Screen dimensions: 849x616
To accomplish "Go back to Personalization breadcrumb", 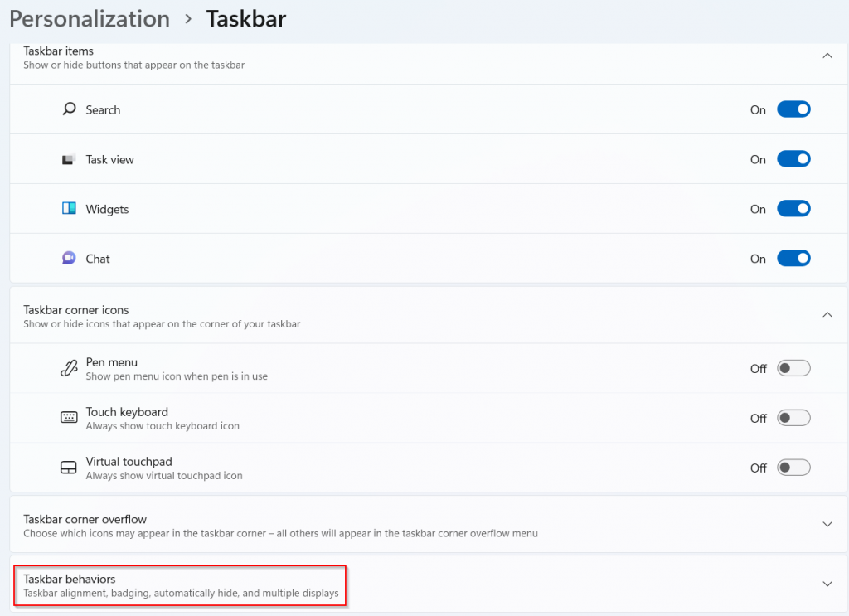I will pos(90,20).
